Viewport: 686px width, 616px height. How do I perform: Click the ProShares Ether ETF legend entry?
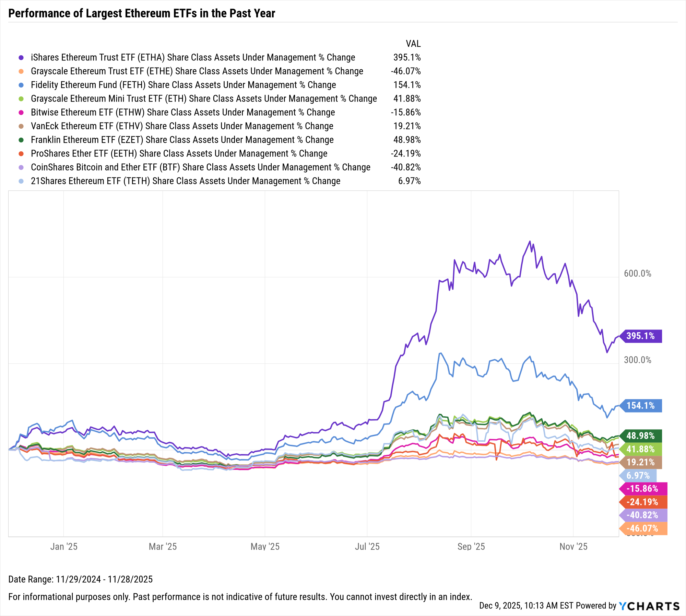pos(179,154)
